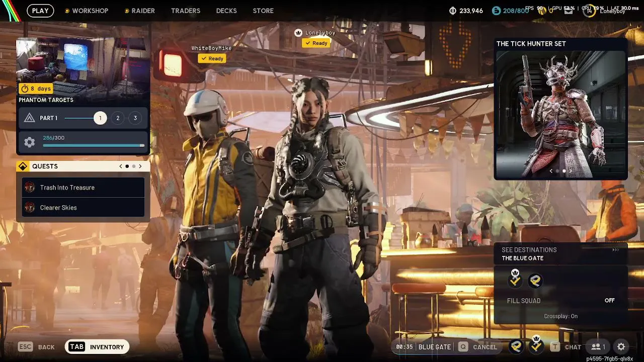Open The Tick Hunter Set preview image
The height and width of the screenshot is (362, 644).
pos(560,114)
